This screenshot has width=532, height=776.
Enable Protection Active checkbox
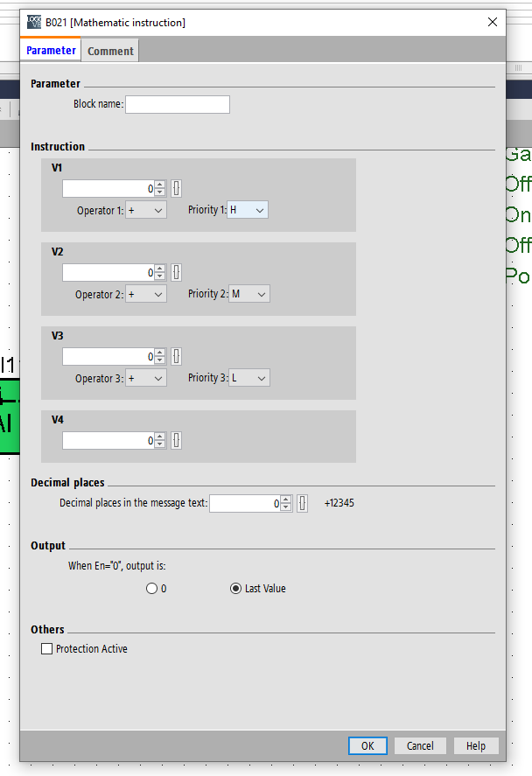click(47, 649)
